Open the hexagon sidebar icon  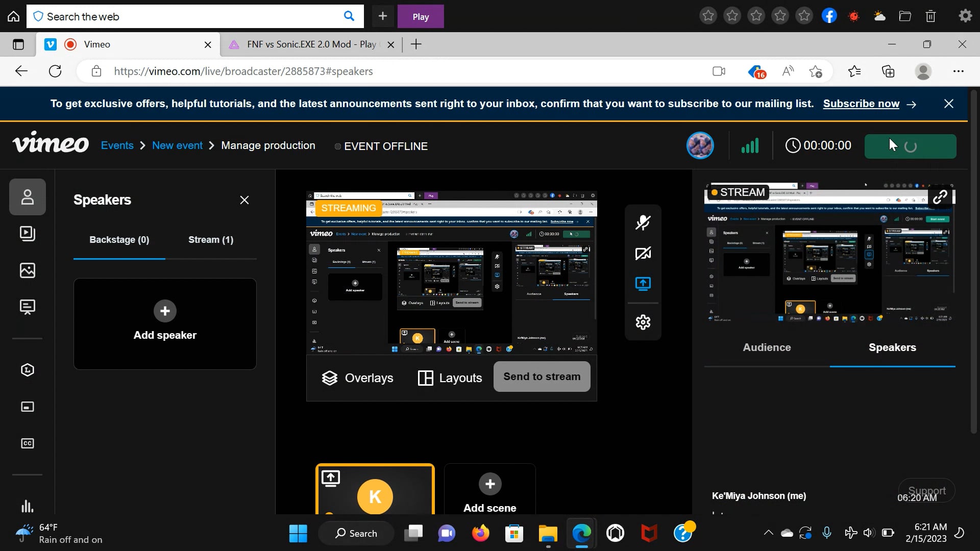click(28, 370)
